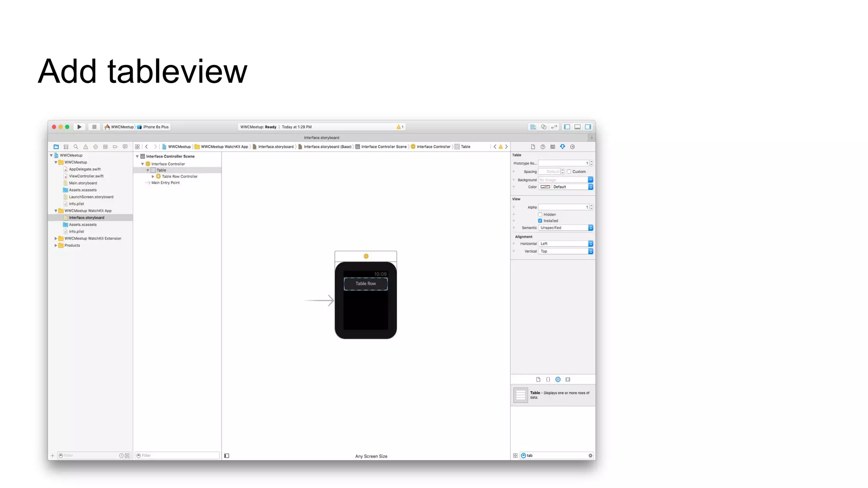
Task: Open the Report navigator
Action: coord(125,147)
